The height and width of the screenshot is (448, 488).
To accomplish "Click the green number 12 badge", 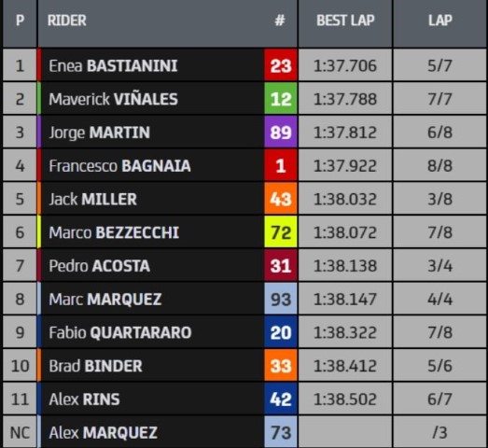I will point(281,99).
